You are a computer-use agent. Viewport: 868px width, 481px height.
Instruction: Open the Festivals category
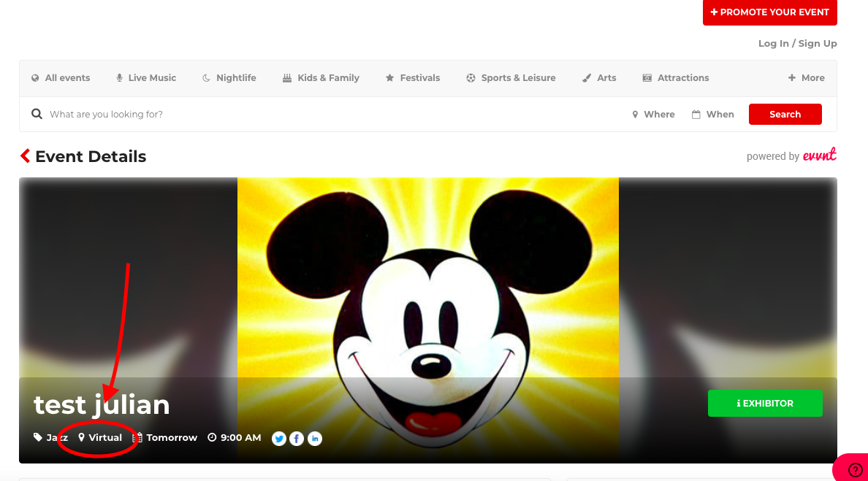[x=413, y=78]
